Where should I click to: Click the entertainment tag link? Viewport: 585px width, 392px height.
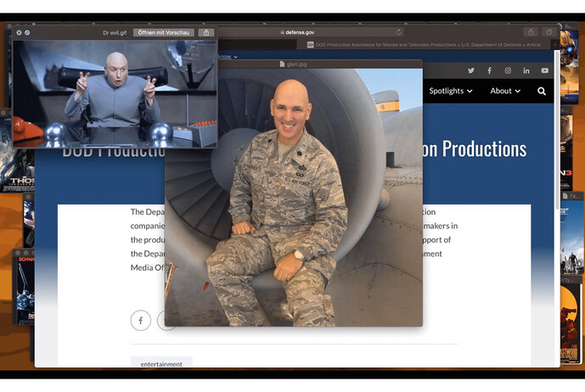[161, 364]
